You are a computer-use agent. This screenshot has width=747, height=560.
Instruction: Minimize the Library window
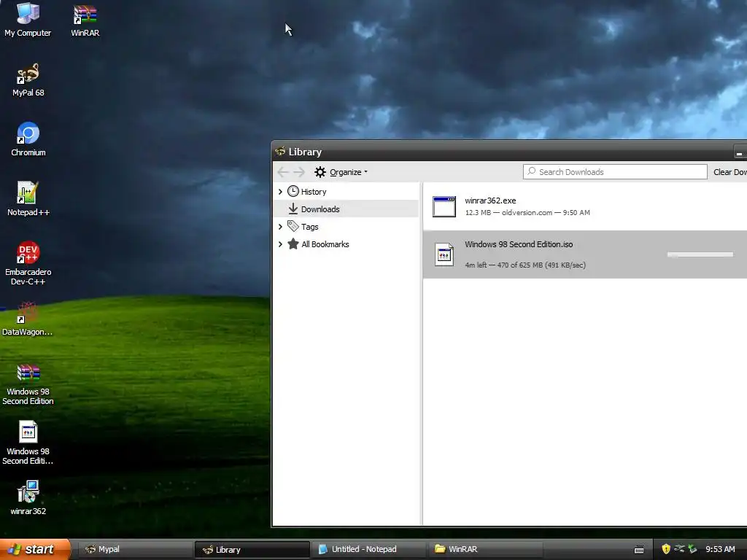tap(740, 152)
